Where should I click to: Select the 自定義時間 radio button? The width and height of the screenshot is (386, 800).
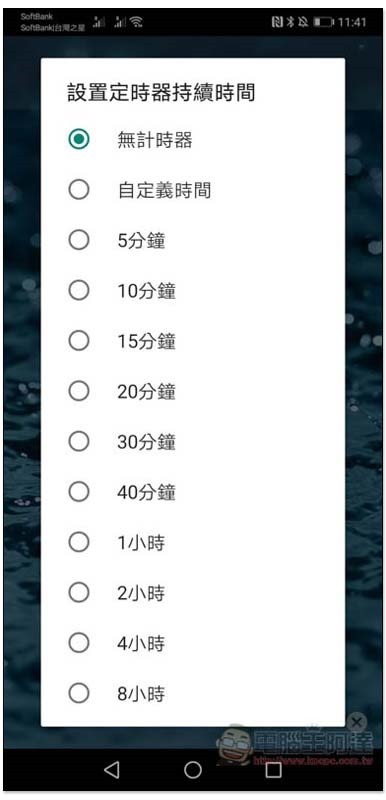(79, 190)
